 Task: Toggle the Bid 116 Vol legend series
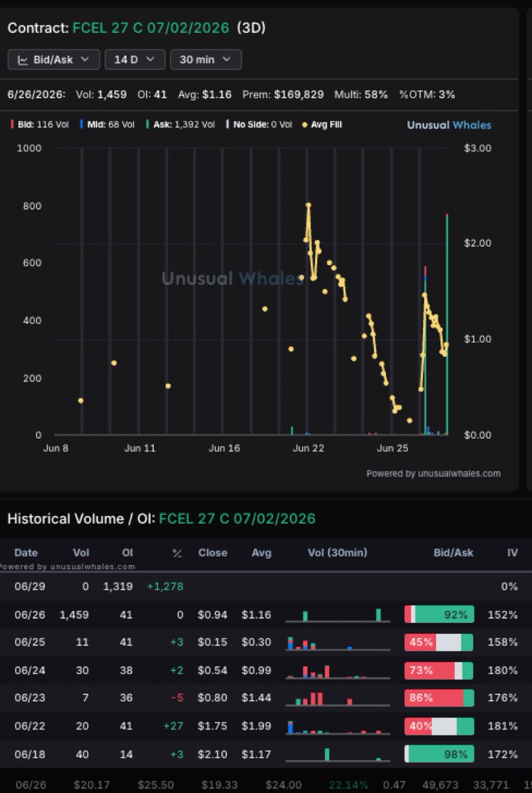pos(41,124)
